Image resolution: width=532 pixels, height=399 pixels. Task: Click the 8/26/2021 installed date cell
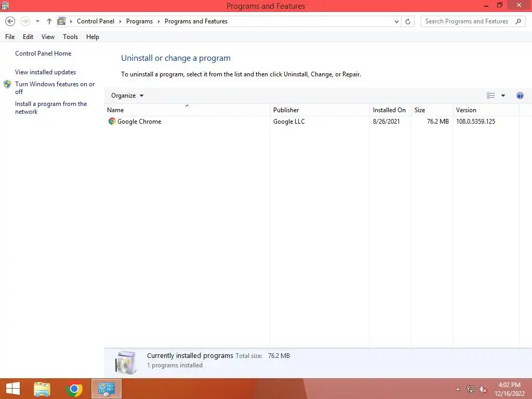click(386, 122)
